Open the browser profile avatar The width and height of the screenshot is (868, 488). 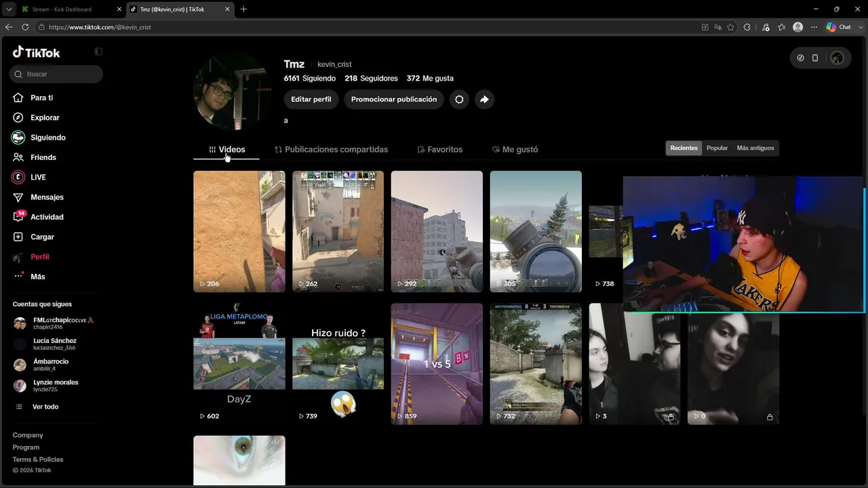click(798, 27)
